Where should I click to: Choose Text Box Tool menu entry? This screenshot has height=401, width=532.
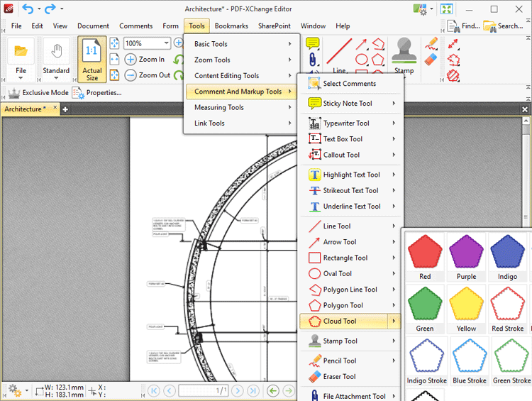(x=350, y=139)
